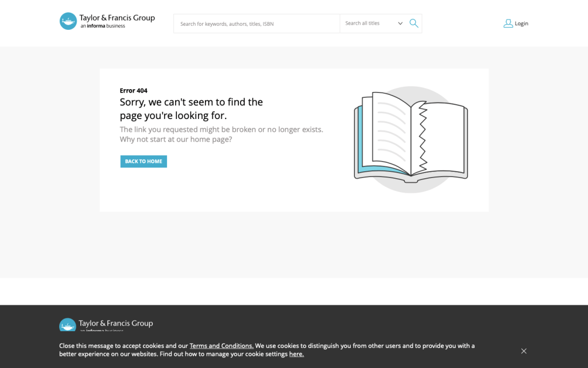Click the footer Taylor & Francis logo icon
Viewport: 588px width, 368px height.
tap(68, 325)
